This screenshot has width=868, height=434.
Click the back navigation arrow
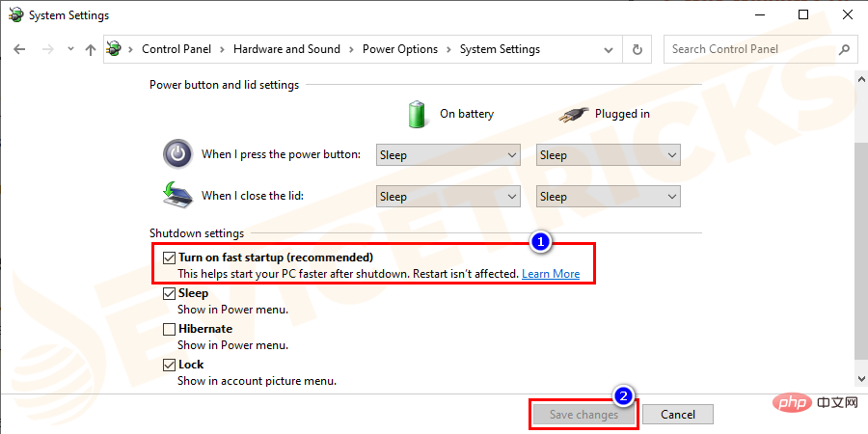tap(19, 49)
